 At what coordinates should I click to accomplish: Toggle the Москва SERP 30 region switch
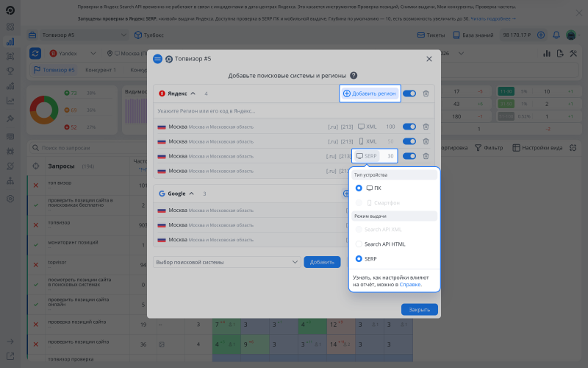coord(409,156)
